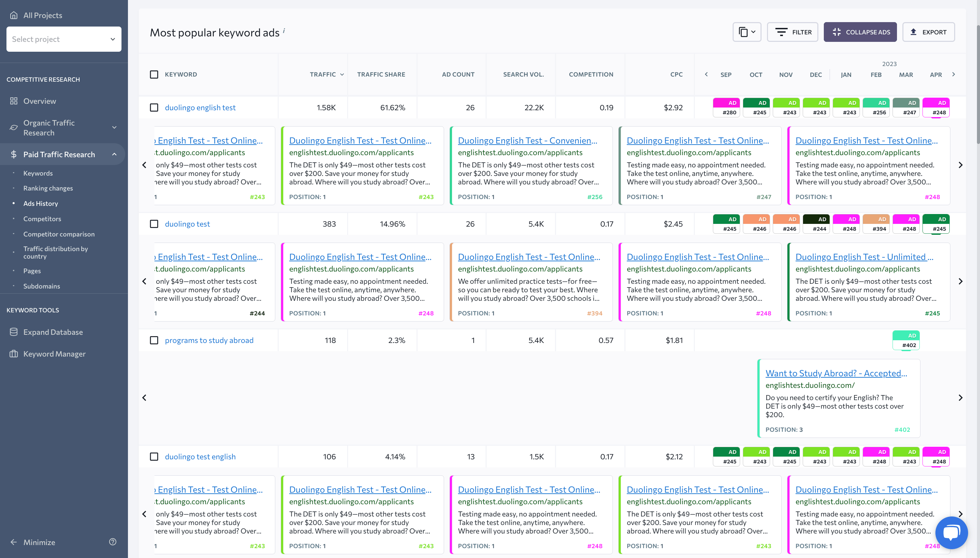Scroll the timeline months header to the right

(954, 74)
